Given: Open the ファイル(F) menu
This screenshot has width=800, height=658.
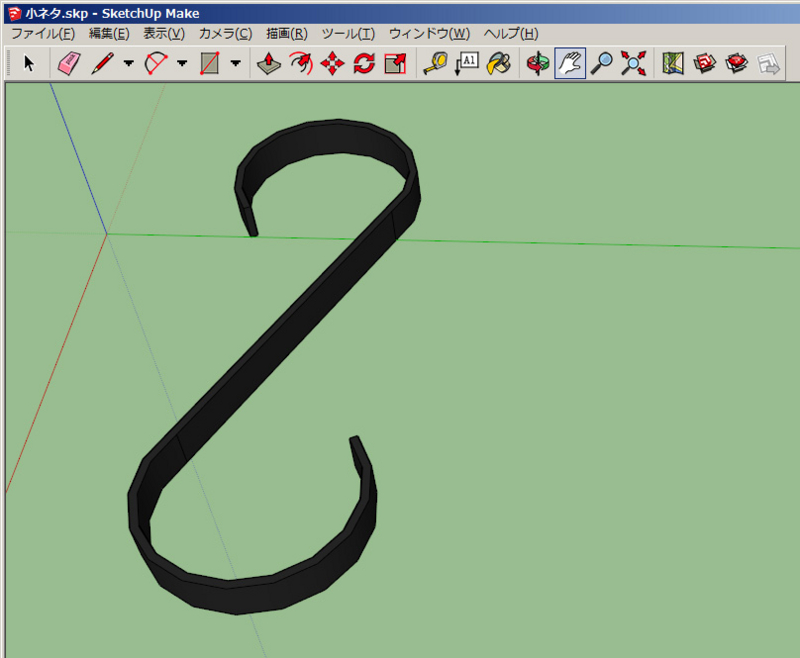Looking at the screenshot, I should pyautogui.click(x=43, y=34).
